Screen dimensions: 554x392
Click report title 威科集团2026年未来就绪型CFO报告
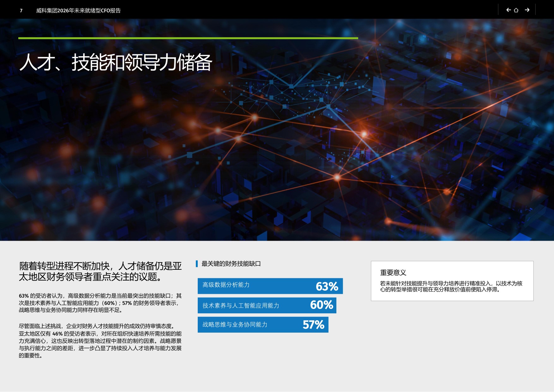tap(78, 11)
